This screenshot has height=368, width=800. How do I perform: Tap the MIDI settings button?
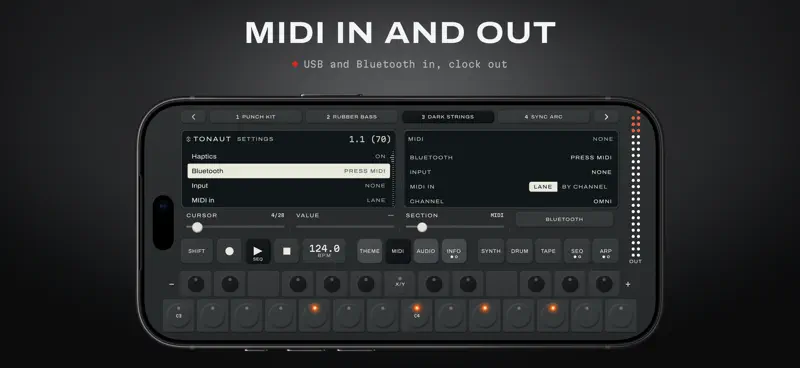398,251
